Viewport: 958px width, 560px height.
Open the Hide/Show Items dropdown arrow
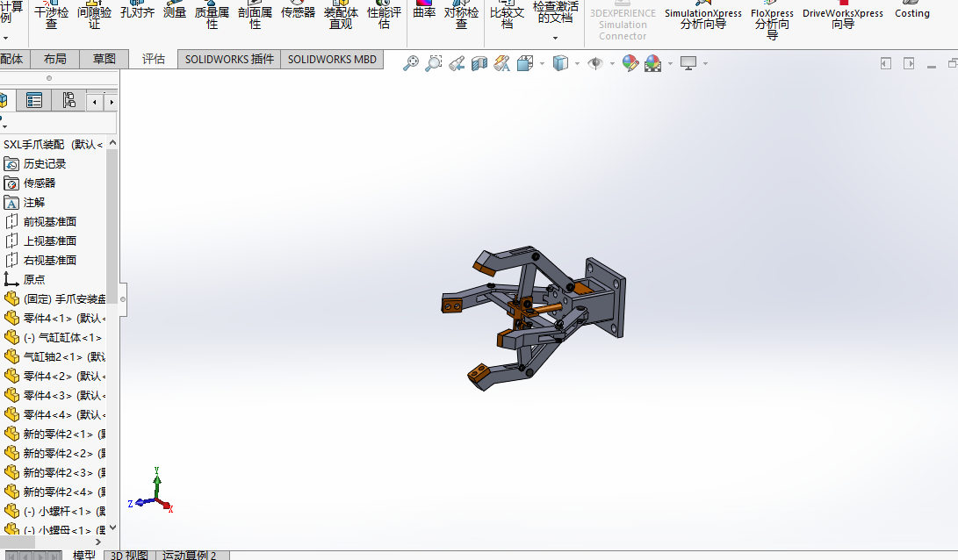(x=612, y=63)
